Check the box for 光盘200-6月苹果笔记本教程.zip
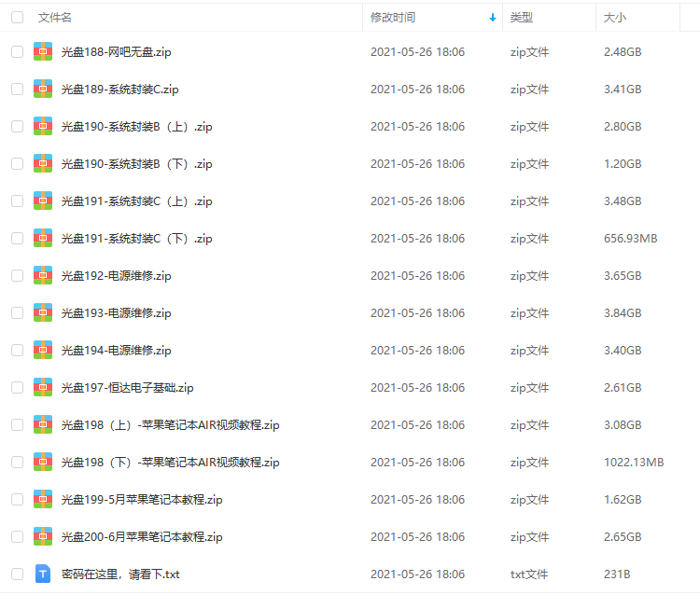The height and width of the screenshot is (595, 700). pos(18,537)
